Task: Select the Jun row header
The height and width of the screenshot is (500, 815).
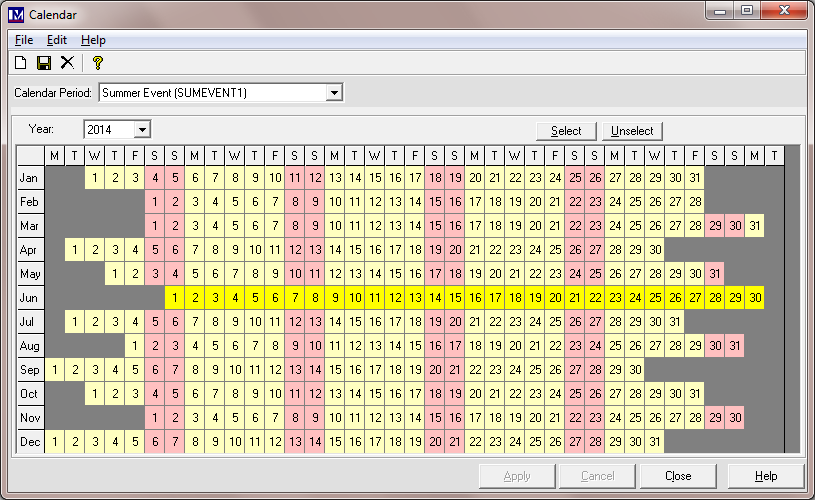Action: 31,298
